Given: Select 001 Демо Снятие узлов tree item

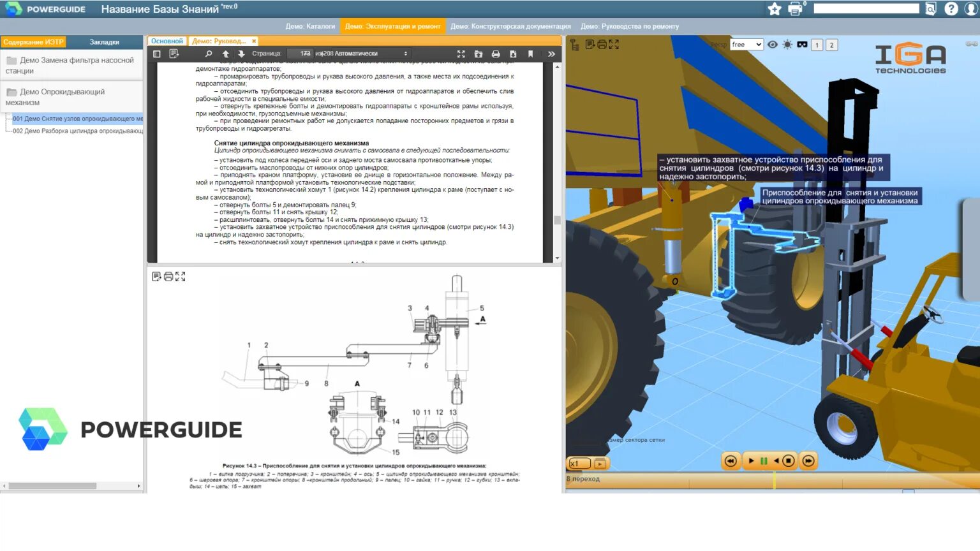Looking at the screenshot, I should pyautogui.click(x=78, y=119).
